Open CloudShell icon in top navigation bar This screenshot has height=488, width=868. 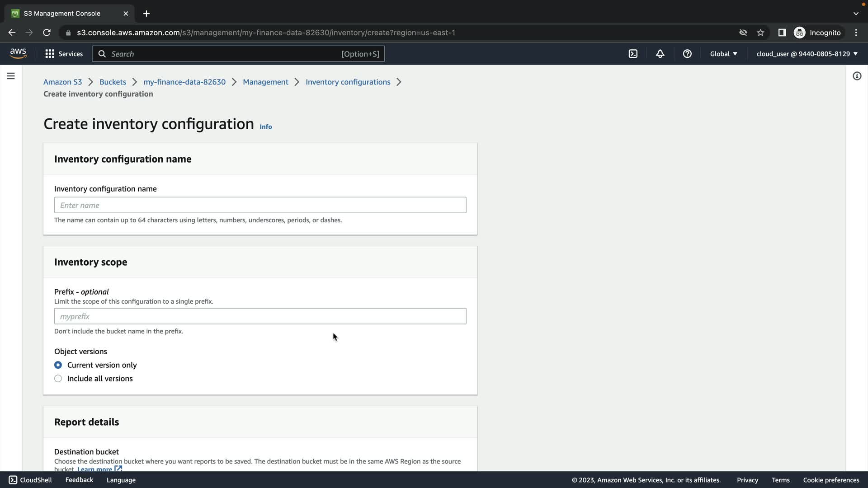(x=633, y=54)
